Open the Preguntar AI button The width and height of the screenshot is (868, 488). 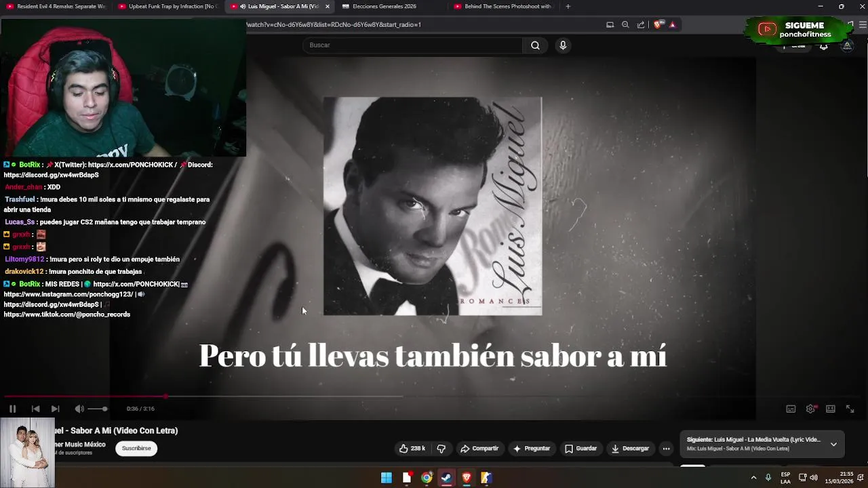pyautogui.click(x=532, y=449)
